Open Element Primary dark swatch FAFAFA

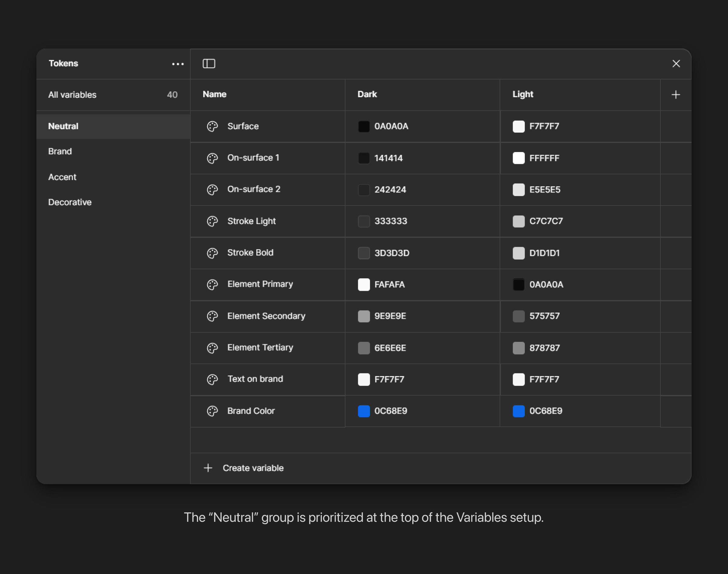364,284
